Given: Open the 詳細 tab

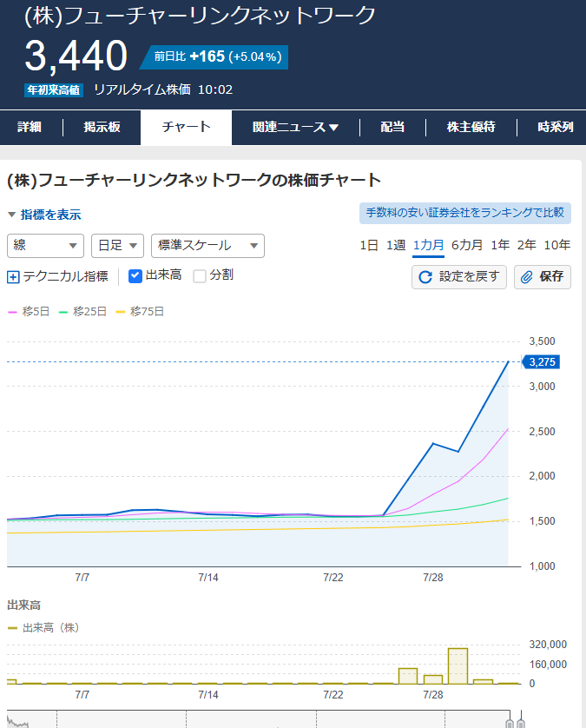Looking at the screenshot, I should click(x=30, y=127).
